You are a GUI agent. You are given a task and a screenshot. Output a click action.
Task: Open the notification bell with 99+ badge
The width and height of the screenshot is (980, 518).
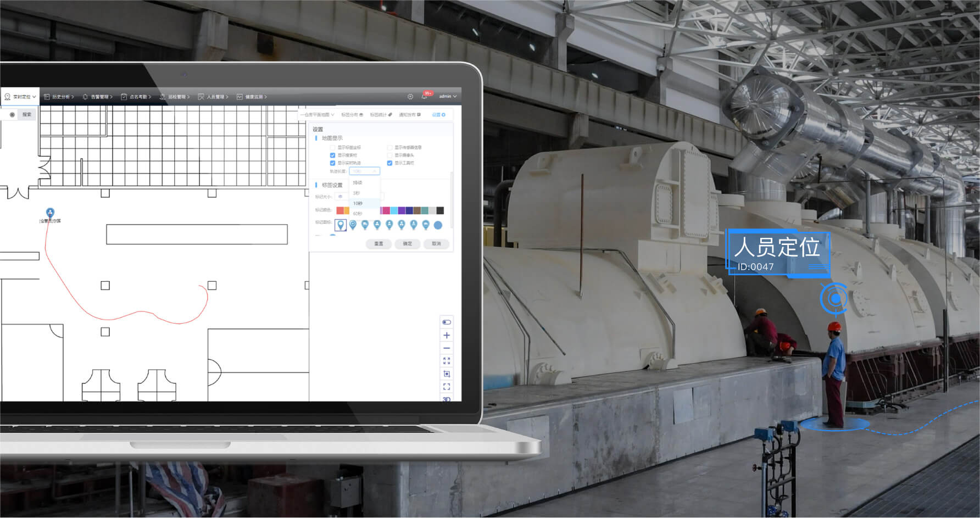pyautogui.click(x=425, y=97)
